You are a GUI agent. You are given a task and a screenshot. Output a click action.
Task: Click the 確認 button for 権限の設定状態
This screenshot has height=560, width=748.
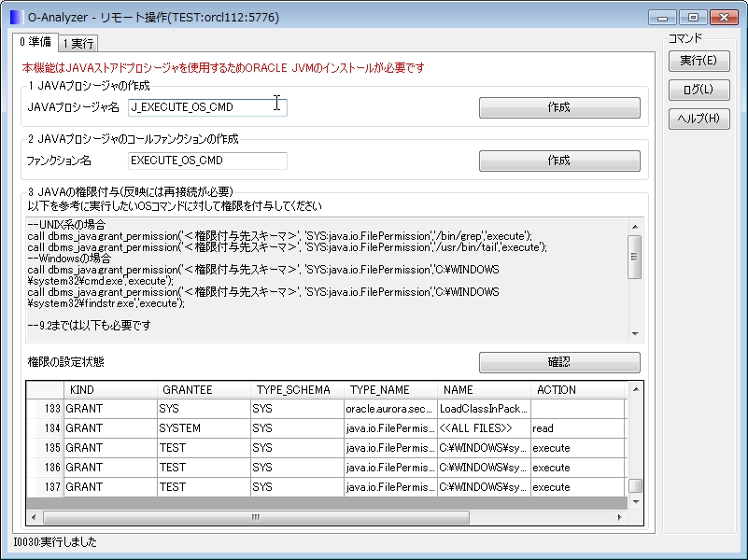tap(559, 362)
